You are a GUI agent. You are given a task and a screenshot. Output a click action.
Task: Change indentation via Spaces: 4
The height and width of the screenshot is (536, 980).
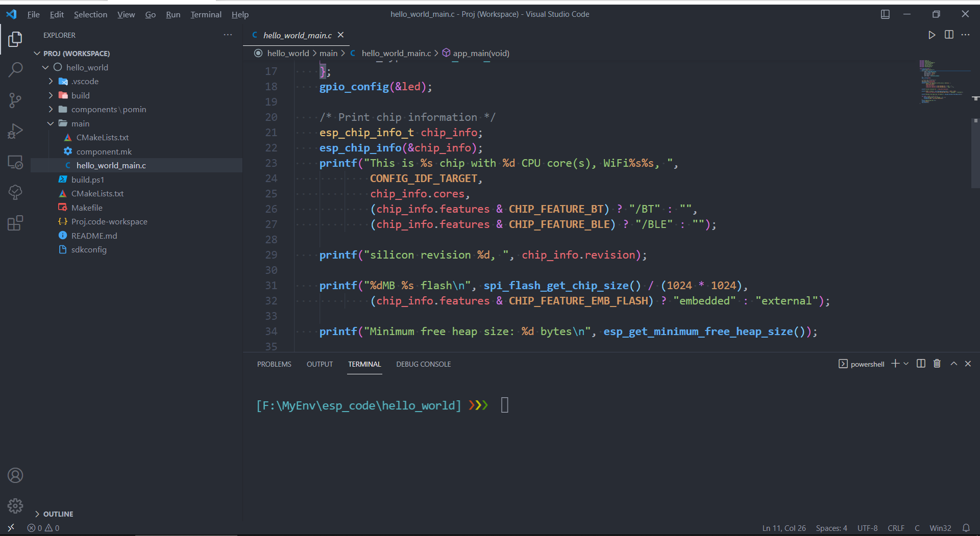(831, 528)
